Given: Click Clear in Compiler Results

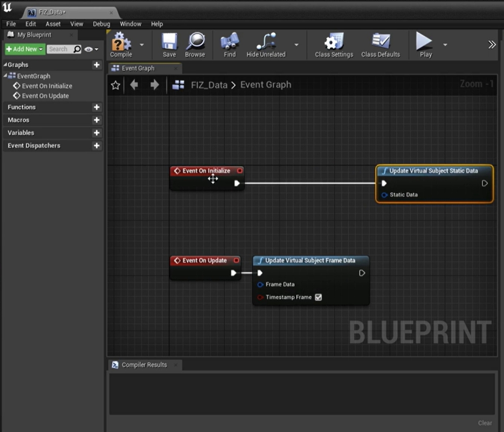Looking at the screenshot, I should tap(485, 423).
